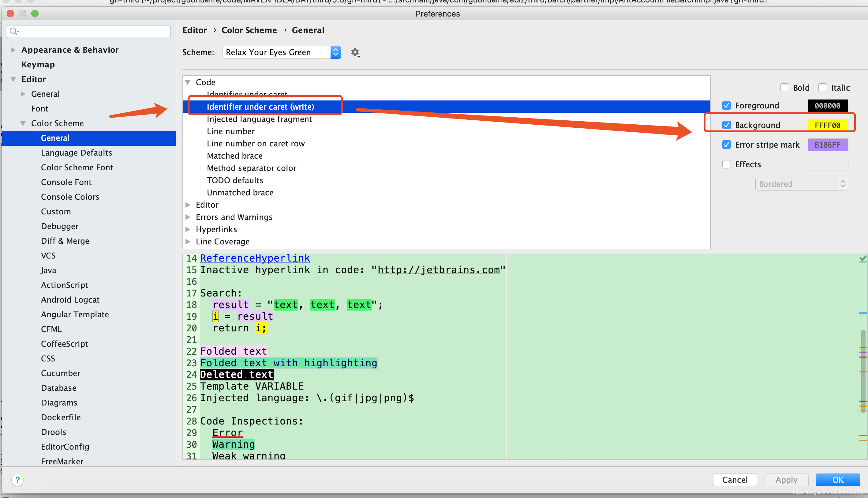Click the preview editor scrollbar thumb

click(x=863, y=371)
